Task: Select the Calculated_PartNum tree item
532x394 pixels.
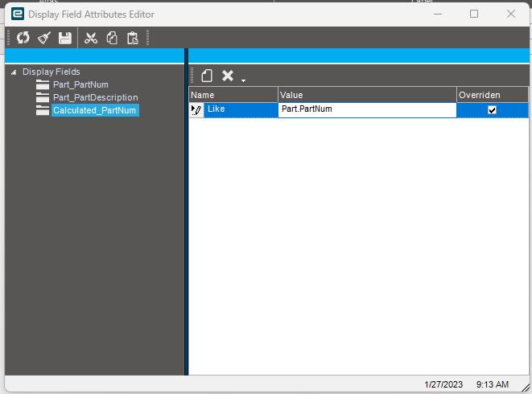Action: (x=95, y=110)
